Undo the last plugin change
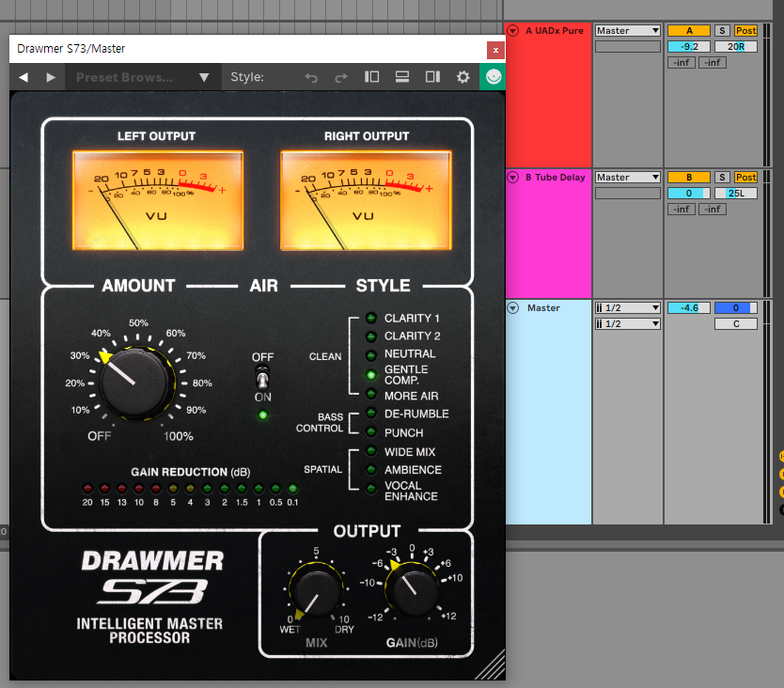 pyautogui.click(x=311, y=77)
